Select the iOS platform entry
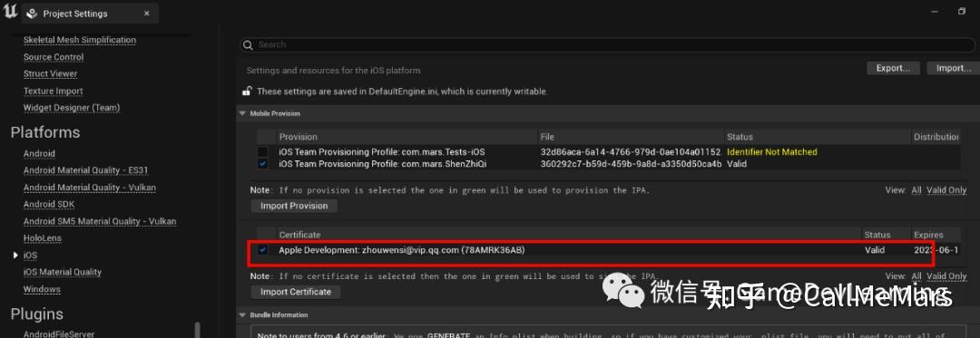This screenshot has width=980, height=338. click(30, 255)
